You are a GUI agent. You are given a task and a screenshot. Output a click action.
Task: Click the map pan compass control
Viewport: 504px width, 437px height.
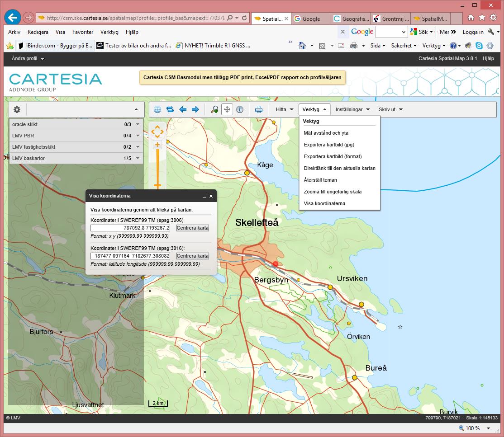pyautogui.click(x=157, y=132)
